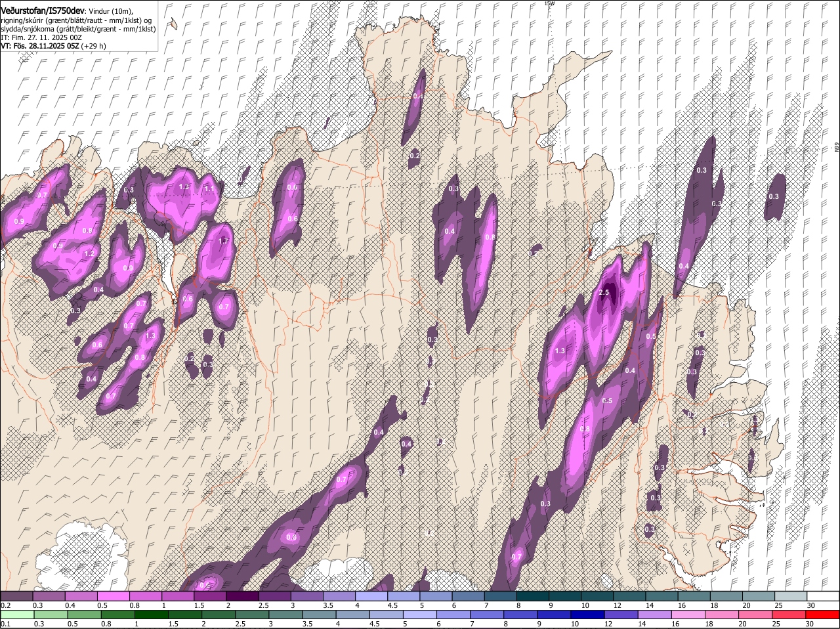
Task: Choose the 1.5–2 swatch in the purple row
Action: (210, 596)
